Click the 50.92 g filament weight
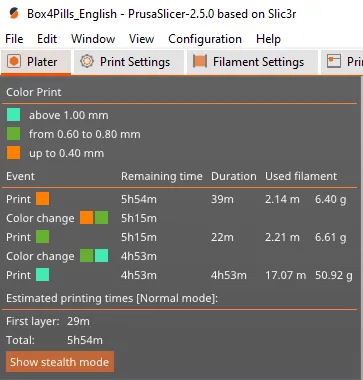Image resolution: width=363 pixels, height=380 pixels. pos(334,276)
